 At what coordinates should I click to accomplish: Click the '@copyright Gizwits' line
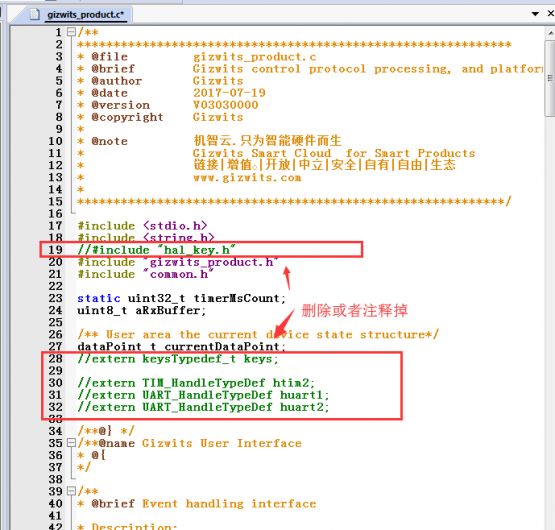(160, 117)
